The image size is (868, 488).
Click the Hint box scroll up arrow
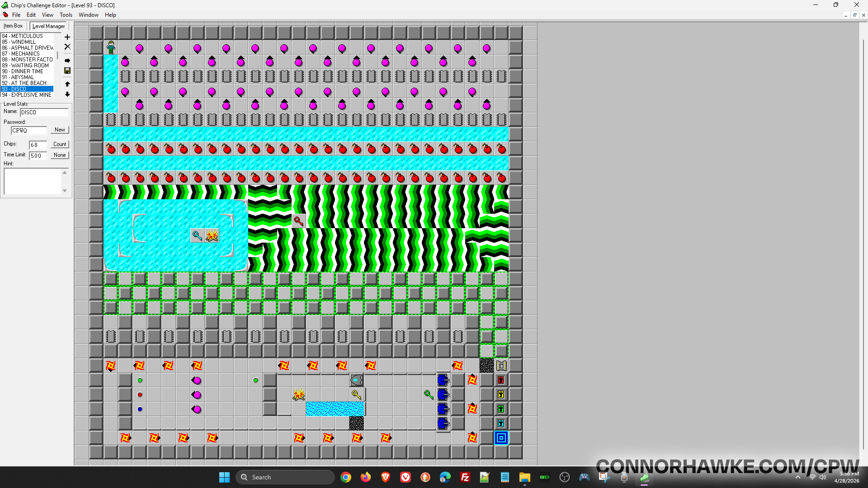tap(65, 173)
